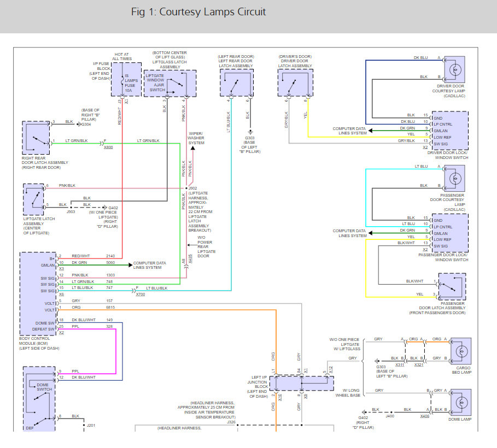Click the 'W/ LONG WHEEL BASE' label
This screenshot has width=497, height=448.
pyautogui.click(x=348, y=393)
